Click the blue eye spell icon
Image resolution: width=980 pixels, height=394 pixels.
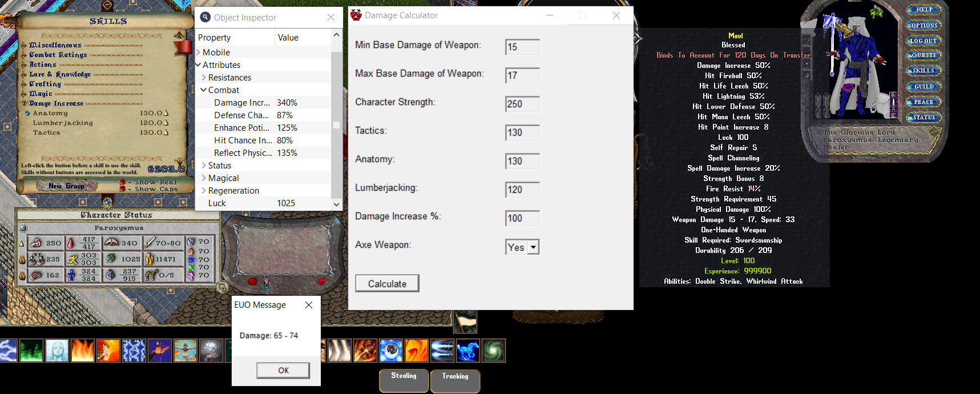tap(391, 351)
